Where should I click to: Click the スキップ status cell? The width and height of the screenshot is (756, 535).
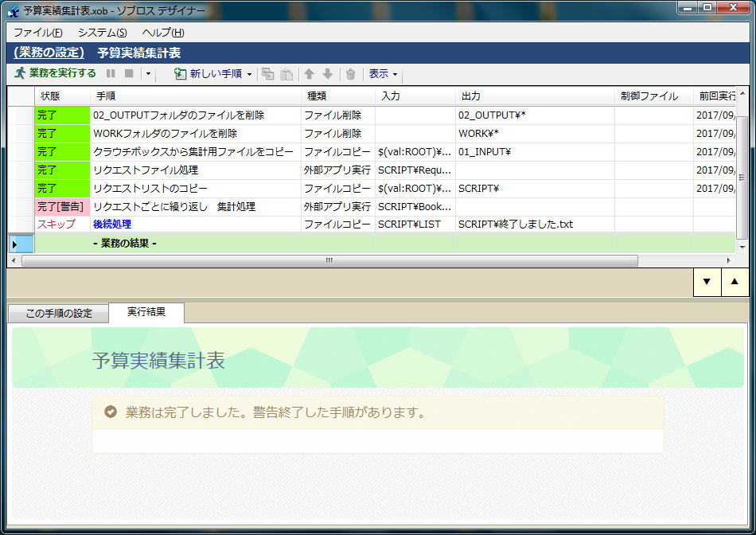pyautogui.click(x=62, y=225)
